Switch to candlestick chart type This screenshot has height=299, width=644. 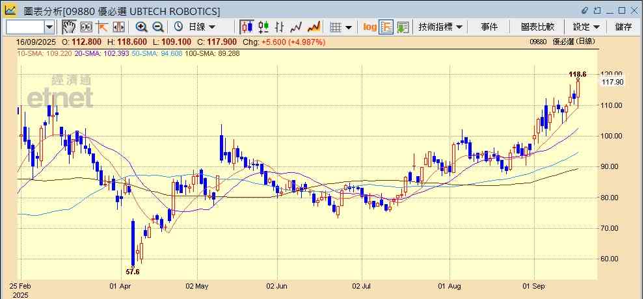click(x=247, y=27)
